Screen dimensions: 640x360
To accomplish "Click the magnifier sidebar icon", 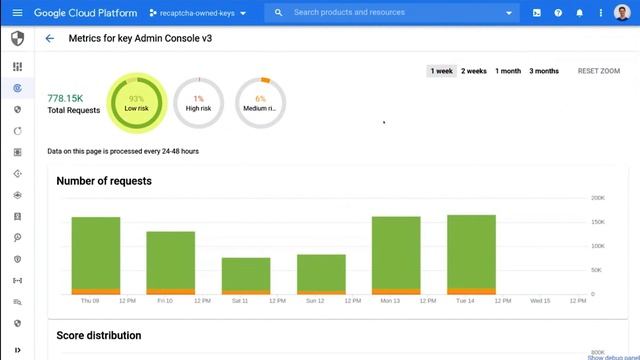I will pos(17,238).
